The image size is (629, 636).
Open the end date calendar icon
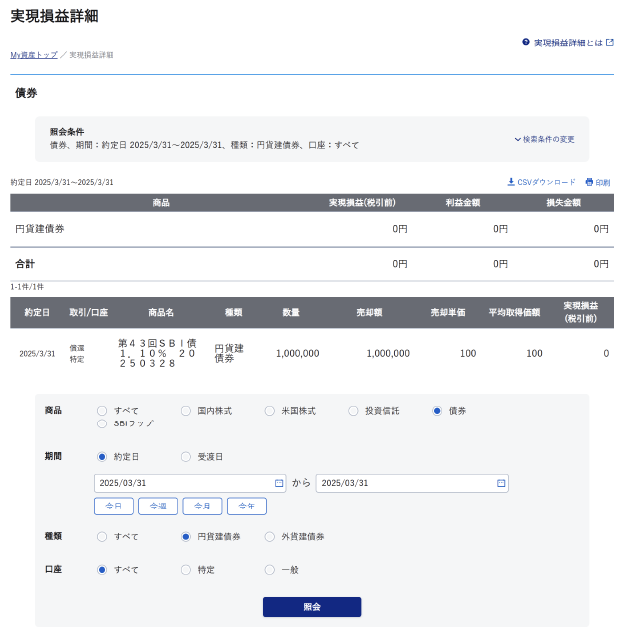click(x=501, y=483)
